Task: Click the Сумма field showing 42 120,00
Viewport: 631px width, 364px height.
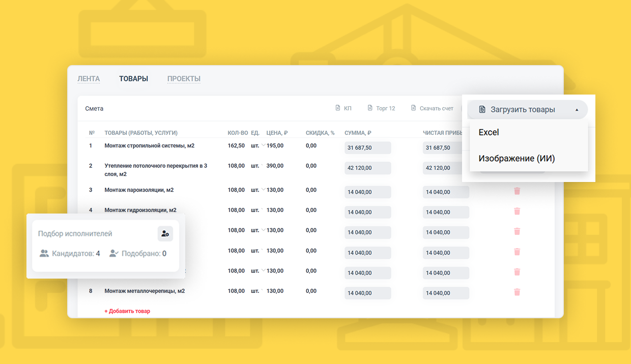Action: (x=367, y=168)
